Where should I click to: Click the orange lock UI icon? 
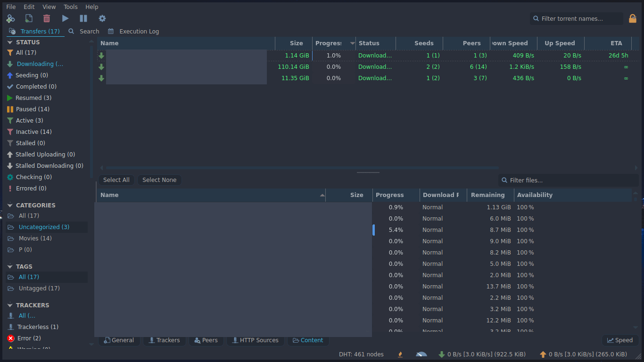pyautogui.click(x=633, y=19)
